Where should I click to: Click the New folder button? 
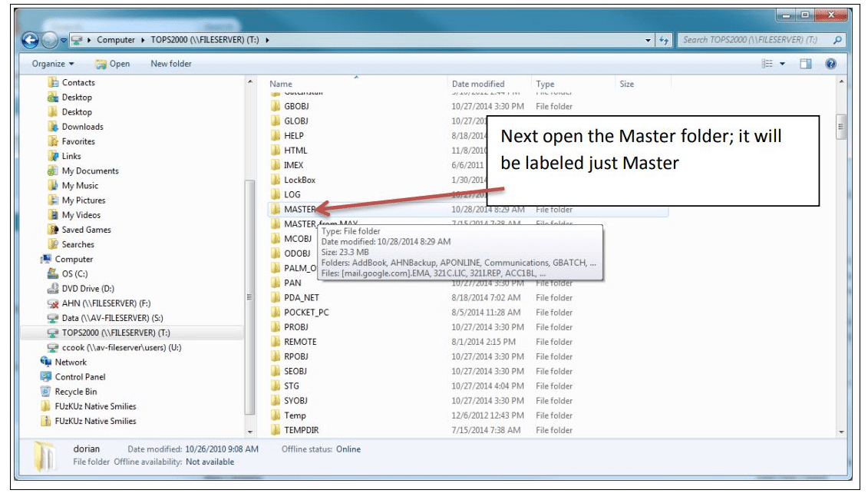(171, 64)
